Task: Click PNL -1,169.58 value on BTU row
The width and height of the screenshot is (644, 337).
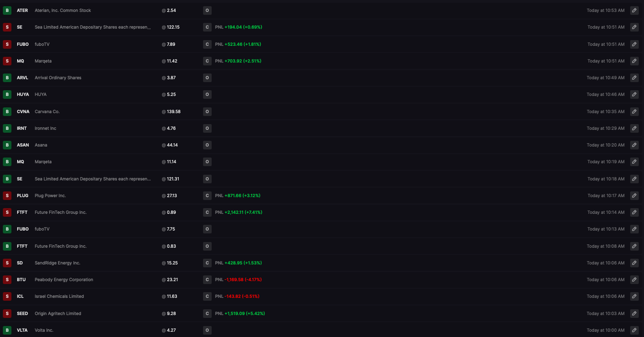Action: point(243,280)
